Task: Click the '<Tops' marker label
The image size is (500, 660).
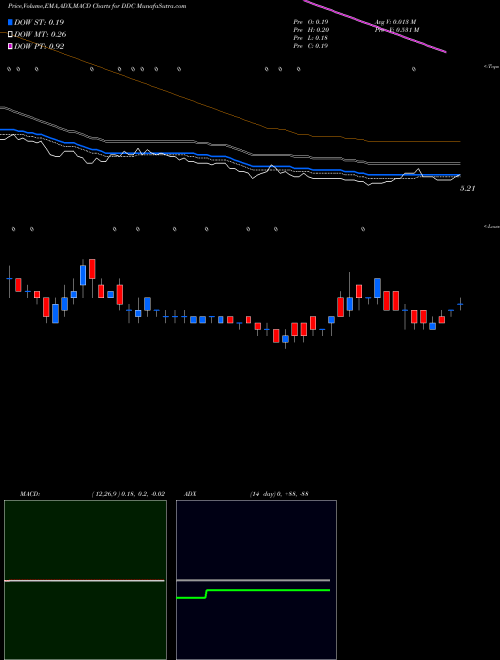Action: tap(492, 67)
